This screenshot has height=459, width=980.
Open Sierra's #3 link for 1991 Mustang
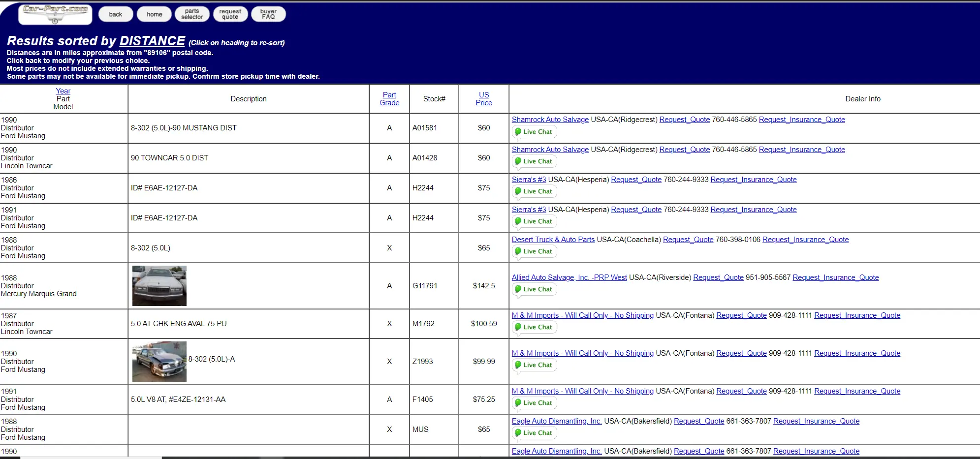click(x=529, y=210)
